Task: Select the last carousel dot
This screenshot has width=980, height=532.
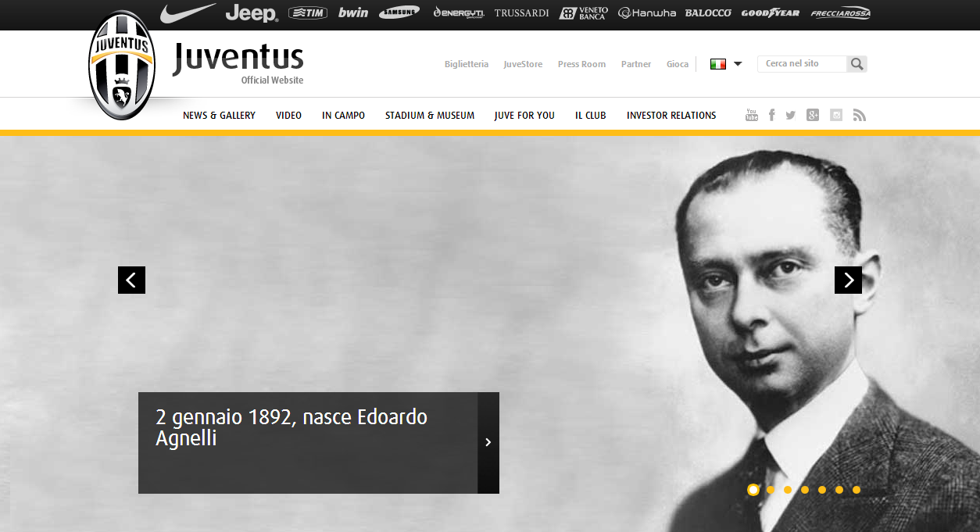Action: tap(857, 490)
